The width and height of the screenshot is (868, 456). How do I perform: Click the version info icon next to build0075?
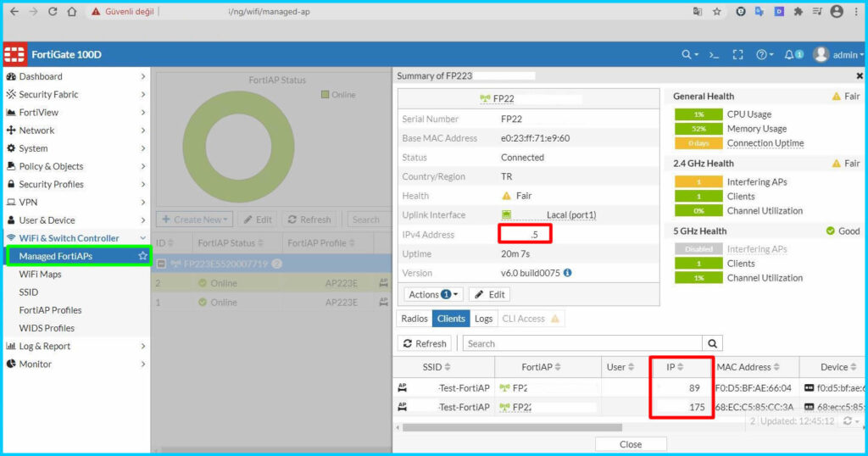(567, 273)
